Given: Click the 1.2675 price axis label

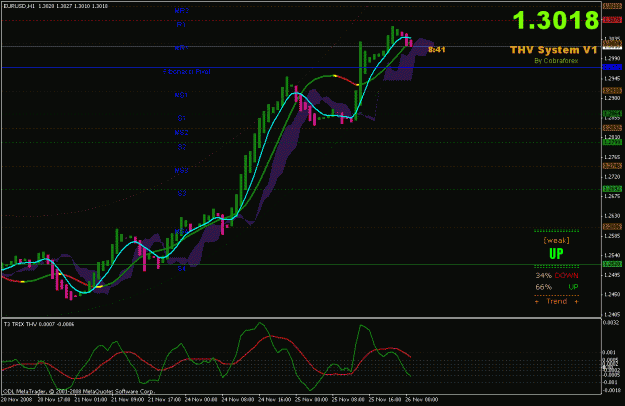Looking at the screenshot, I should coord(612,196).
